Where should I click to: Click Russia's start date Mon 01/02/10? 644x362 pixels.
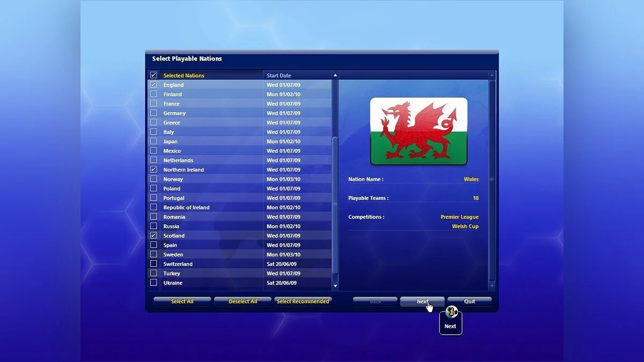(283, 226)
